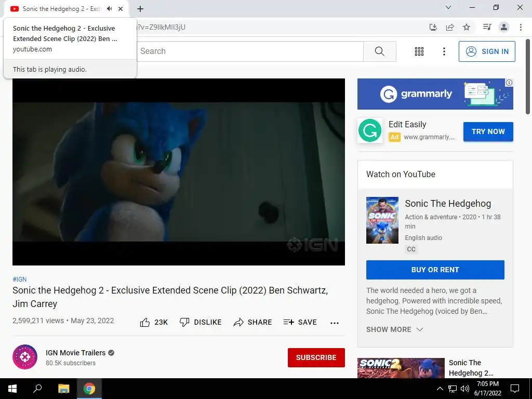This screenshot has height=399, width=532.
Task: Click TRY NOW Grammarly button
Action: click(x=488, y=131)
